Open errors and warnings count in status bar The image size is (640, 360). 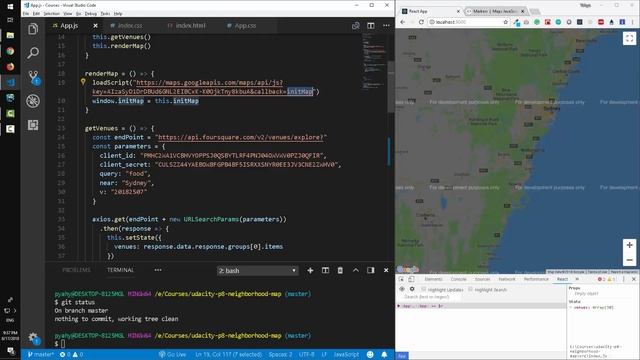pos(71,354)
